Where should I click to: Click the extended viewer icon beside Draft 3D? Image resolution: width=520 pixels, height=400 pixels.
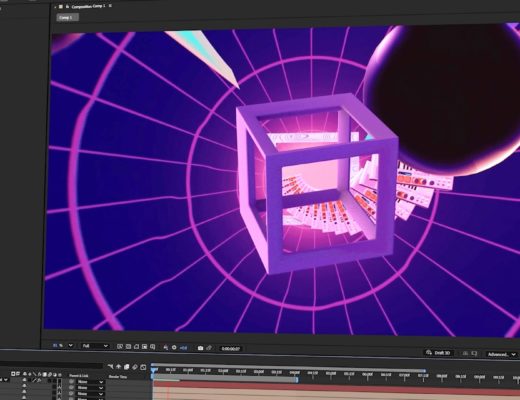474,353
